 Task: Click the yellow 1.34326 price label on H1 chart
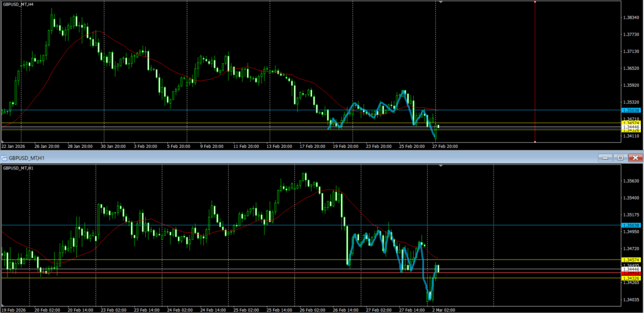click(630, 278)
